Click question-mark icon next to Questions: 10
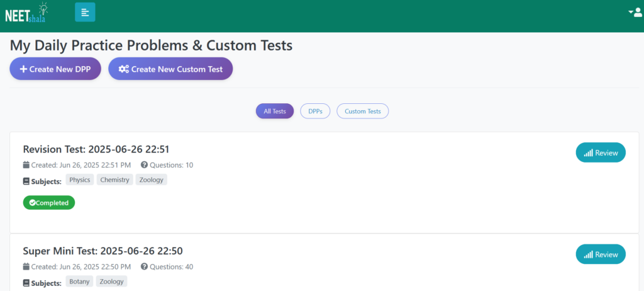 click(144, 165)
